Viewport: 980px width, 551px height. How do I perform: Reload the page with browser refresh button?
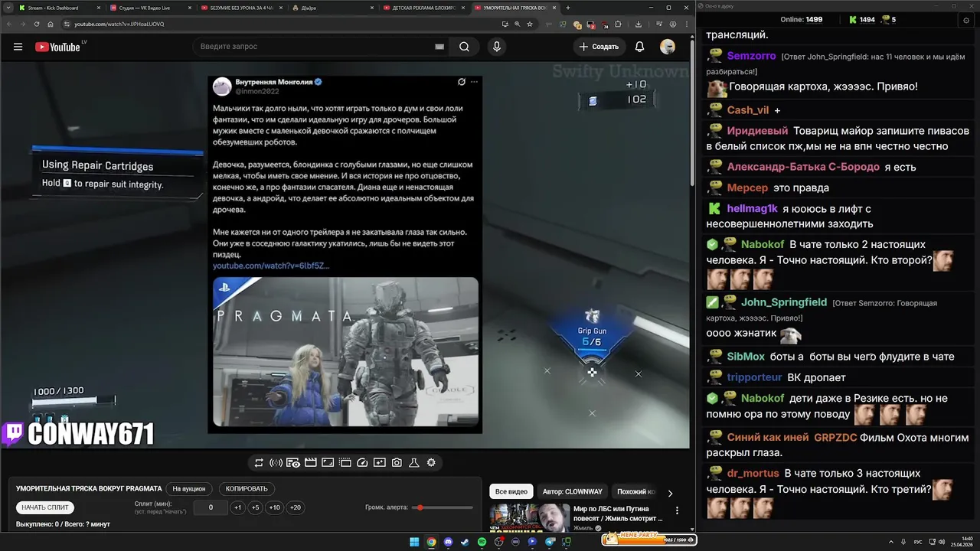(36, 24)
